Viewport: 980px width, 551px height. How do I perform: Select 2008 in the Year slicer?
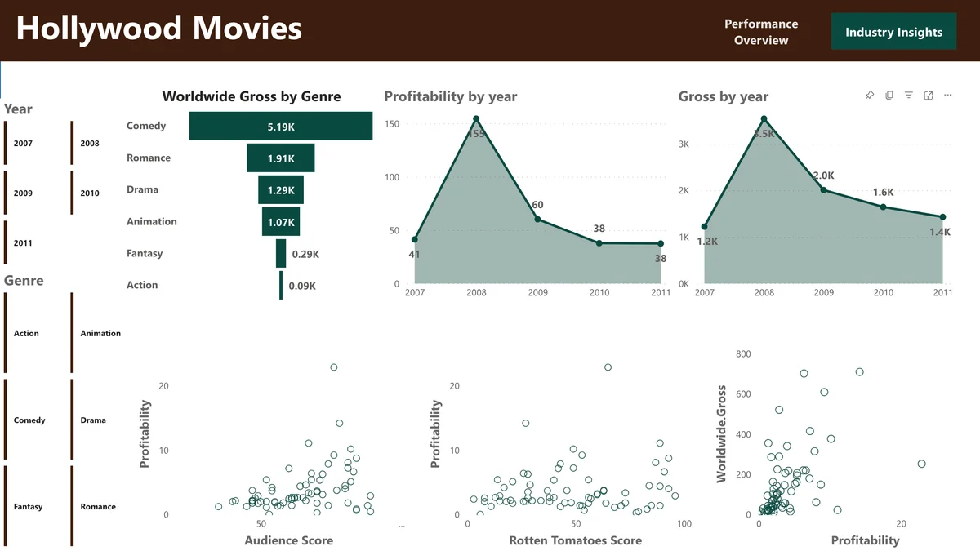(x=90, y=143)
